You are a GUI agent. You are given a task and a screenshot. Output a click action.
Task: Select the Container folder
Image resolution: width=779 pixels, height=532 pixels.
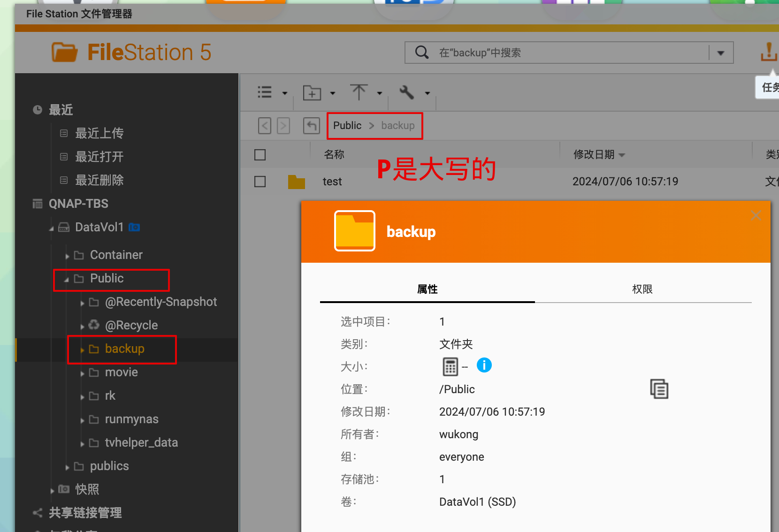click(116, 255)
